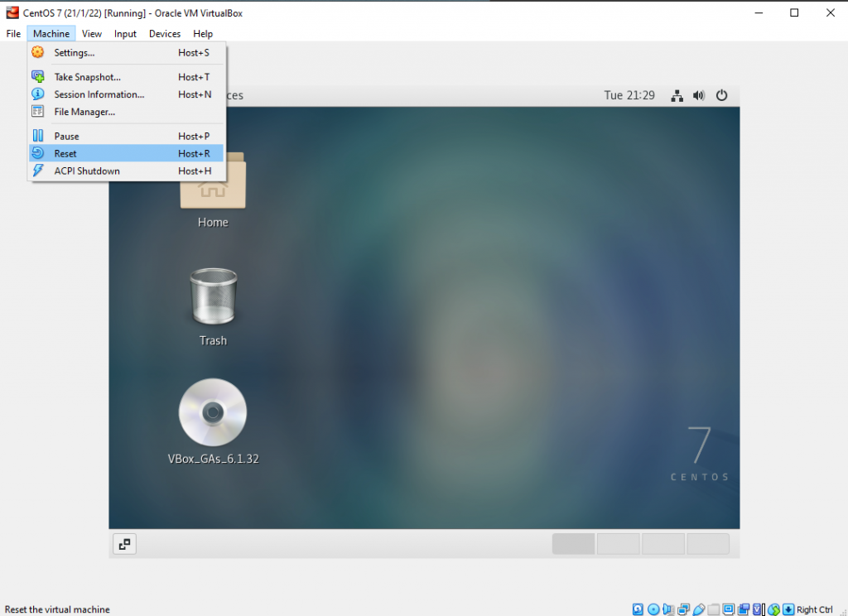
Task: Click the guest volume speaker icon
Action: pos(699,96)
